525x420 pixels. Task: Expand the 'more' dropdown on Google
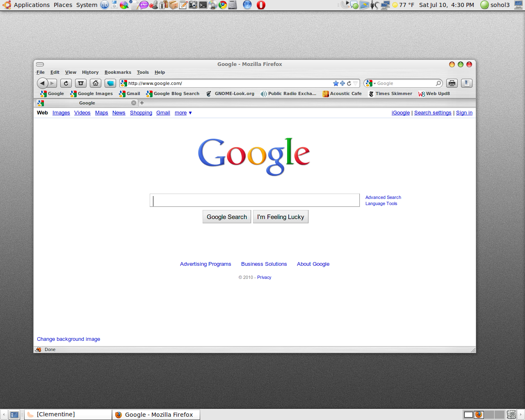(x=183, y=113)
